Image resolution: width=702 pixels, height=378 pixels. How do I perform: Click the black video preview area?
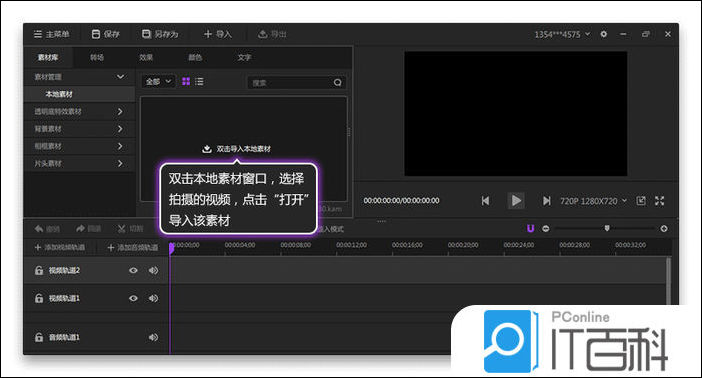coord(515,113)
